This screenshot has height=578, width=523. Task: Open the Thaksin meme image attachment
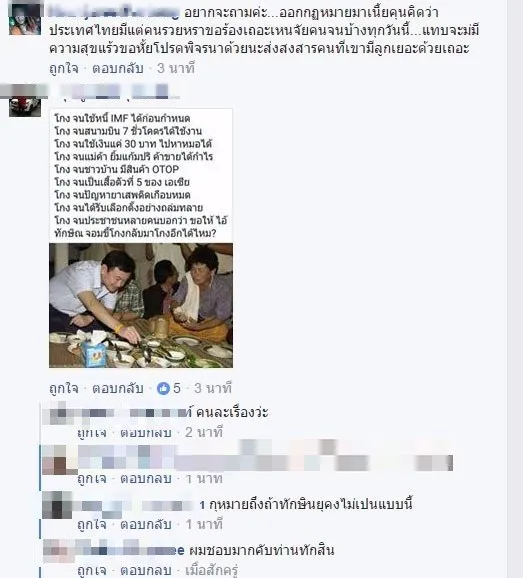pos(141,238)
